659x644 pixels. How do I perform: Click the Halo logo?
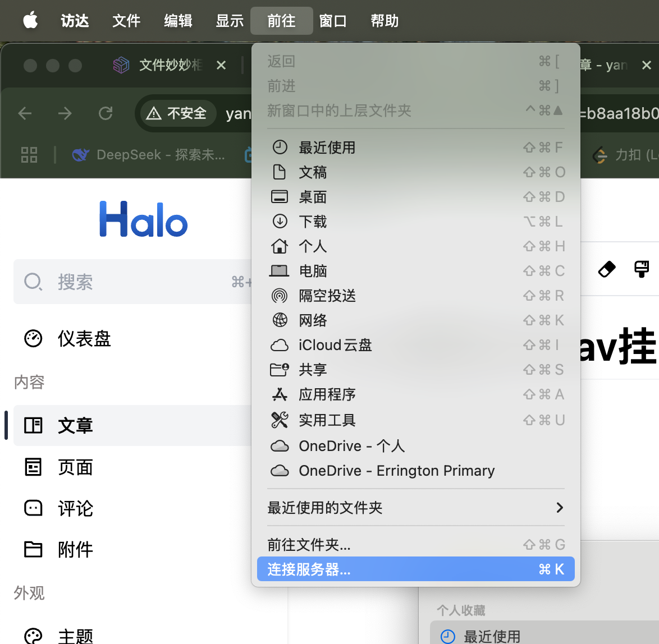pos(144,219)
